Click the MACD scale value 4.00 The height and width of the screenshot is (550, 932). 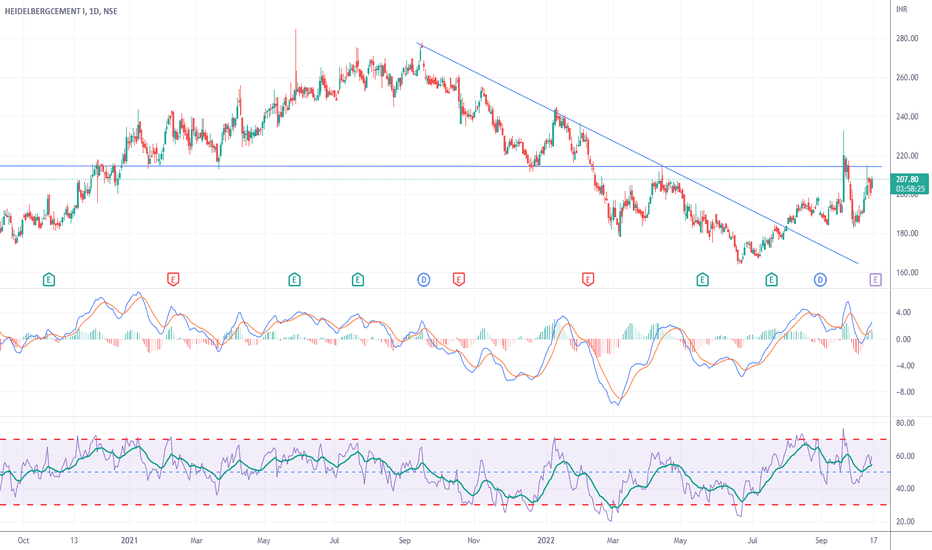click(903, 312)
